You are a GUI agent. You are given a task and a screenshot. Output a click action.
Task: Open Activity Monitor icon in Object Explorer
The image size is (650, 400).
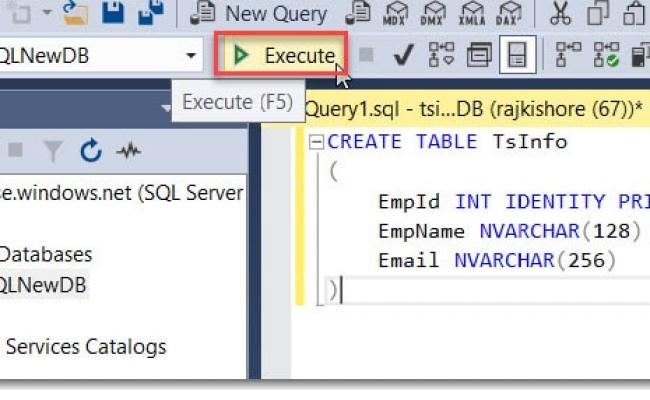(129, 150)
